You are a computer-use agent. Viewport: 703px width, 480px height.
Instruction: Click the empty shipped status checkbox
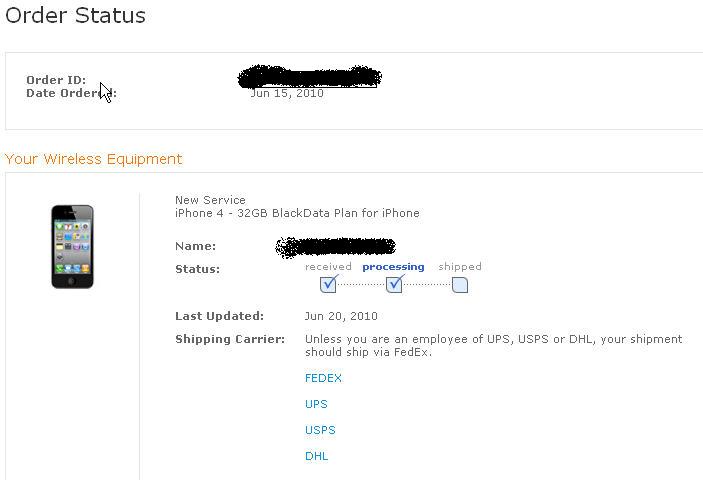(x=460, y=285)
